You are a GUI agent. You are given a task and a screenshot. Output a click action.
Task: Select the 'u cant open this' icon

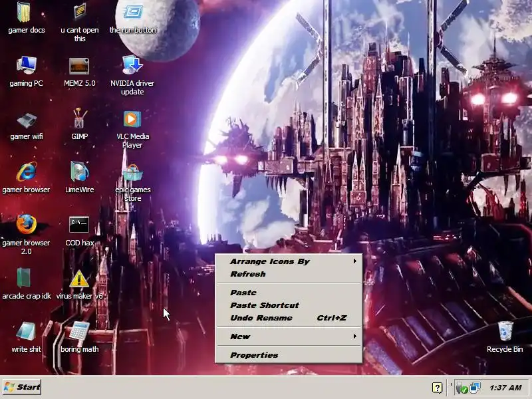(79, 11)
